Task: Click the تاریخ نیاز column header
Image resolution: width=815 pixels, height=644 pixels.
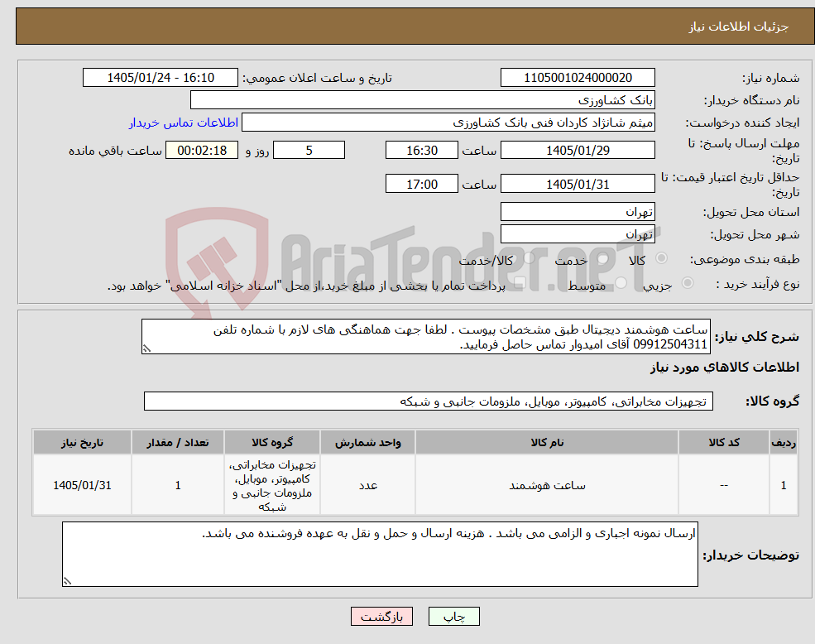Action: pyautogui.click(x=82, y=442)
